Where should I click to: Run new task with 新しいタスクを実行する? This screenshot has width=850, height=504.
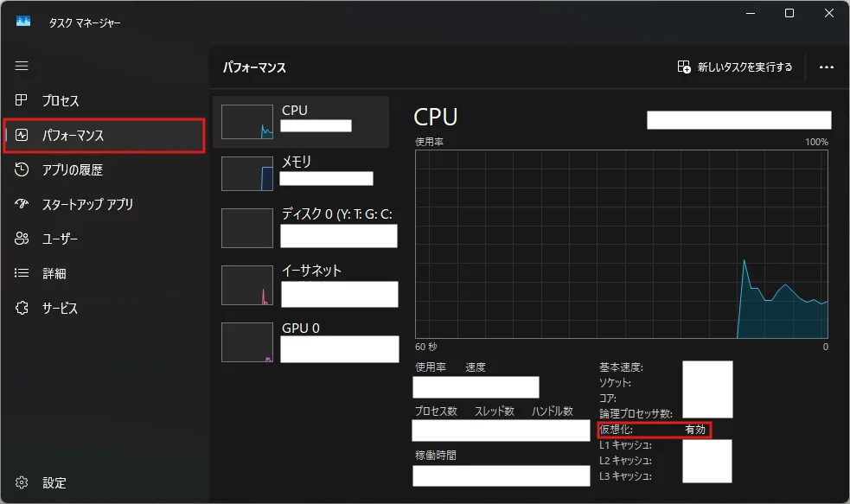(734, 67)
